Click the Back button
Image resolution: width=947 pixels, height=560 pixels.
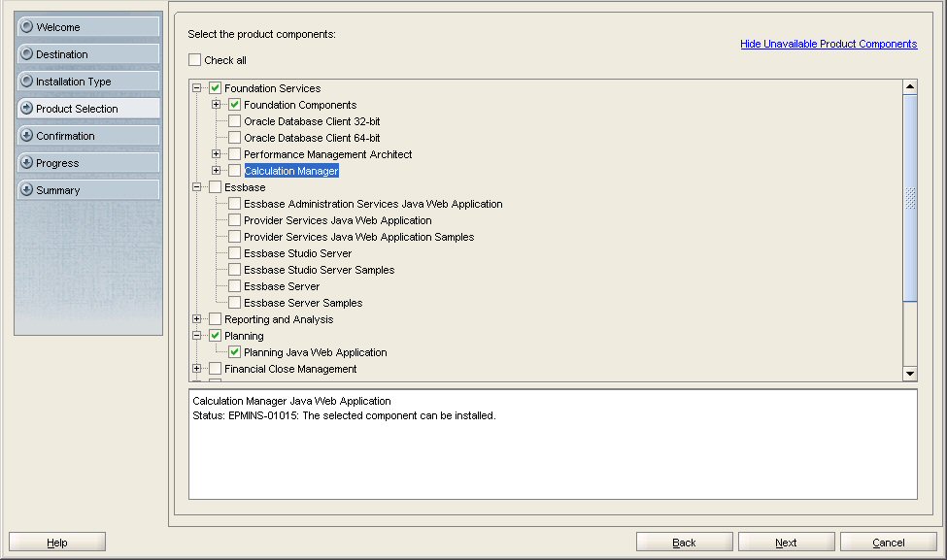[685, 542]
